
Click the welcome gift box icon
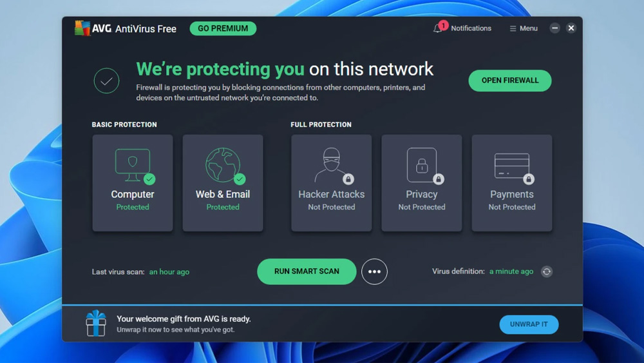pos(96,323)
